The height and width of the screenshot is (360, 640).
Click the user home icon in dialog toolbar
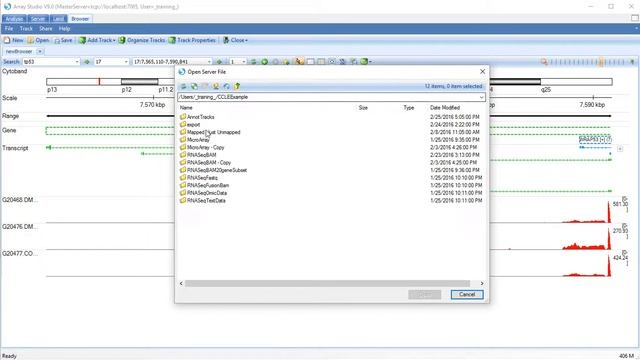(x=216, y=86)
